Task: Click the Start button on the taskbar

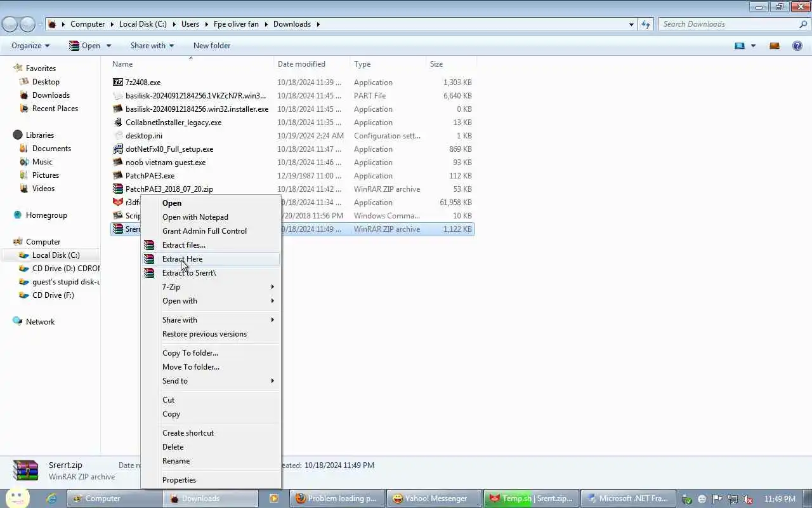Action: pos(18,497)
